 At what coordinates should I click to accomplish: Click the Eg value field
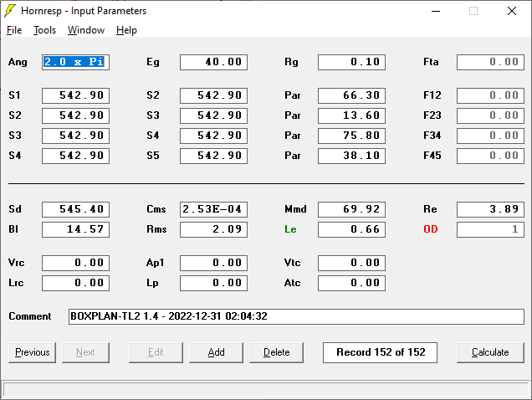click(214, 62)
